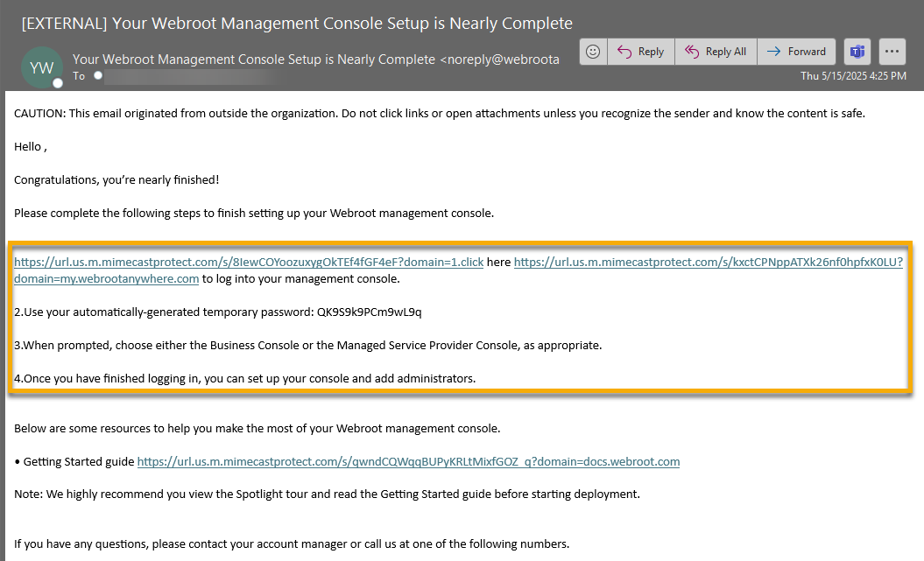Image resolution: width=924 pixels, height=561 pixels.
Task: Share this email to Microsoft Teams
Action: click(x=857, y=51)
